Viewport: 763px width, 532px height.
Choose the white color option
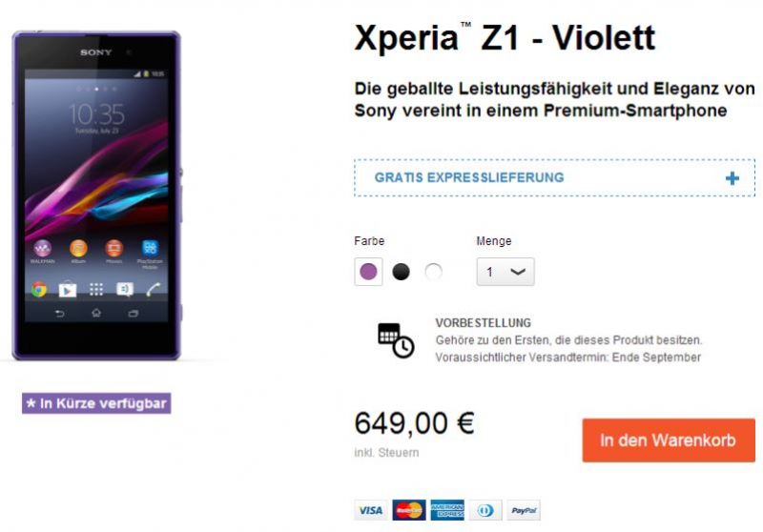click(x=433, y=272)
